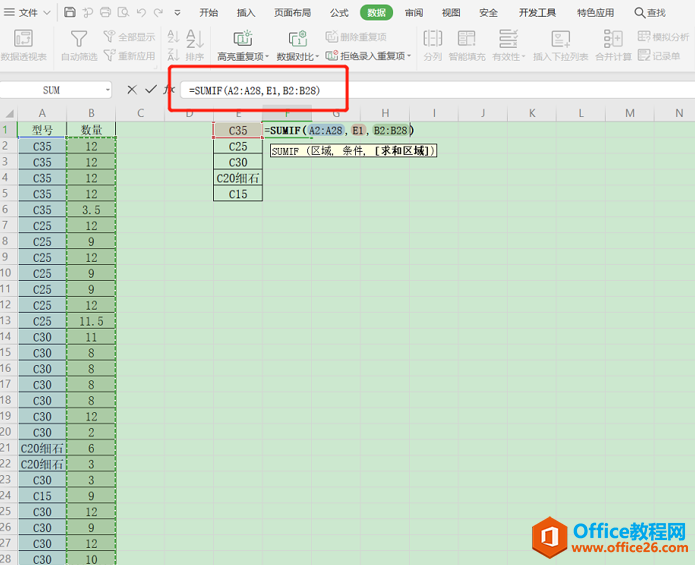Expand the Name Box dropdown arrow
The width and height of the screenshot is (695, 565).
pos(107,90)
